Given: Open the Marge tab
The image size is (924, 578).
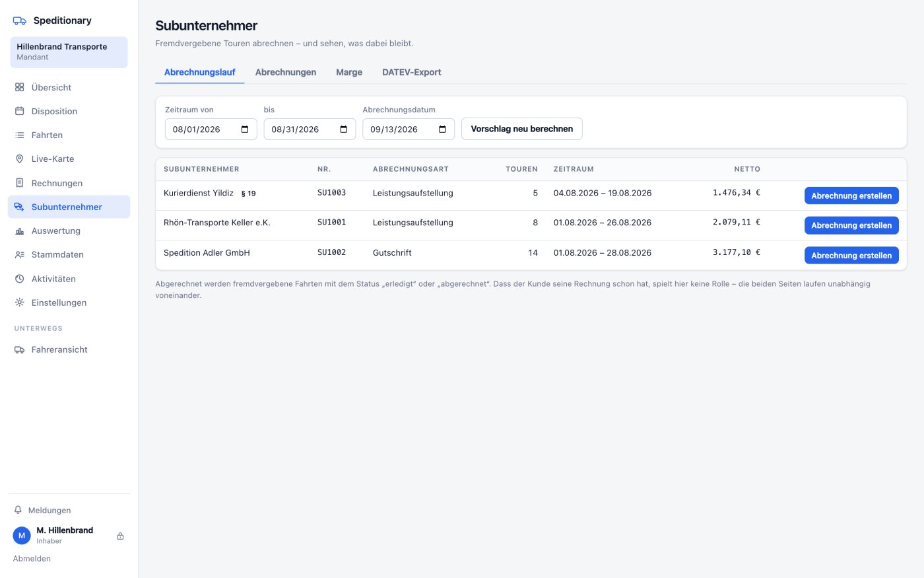Looking at the screenshot, I should click(349, 72).
